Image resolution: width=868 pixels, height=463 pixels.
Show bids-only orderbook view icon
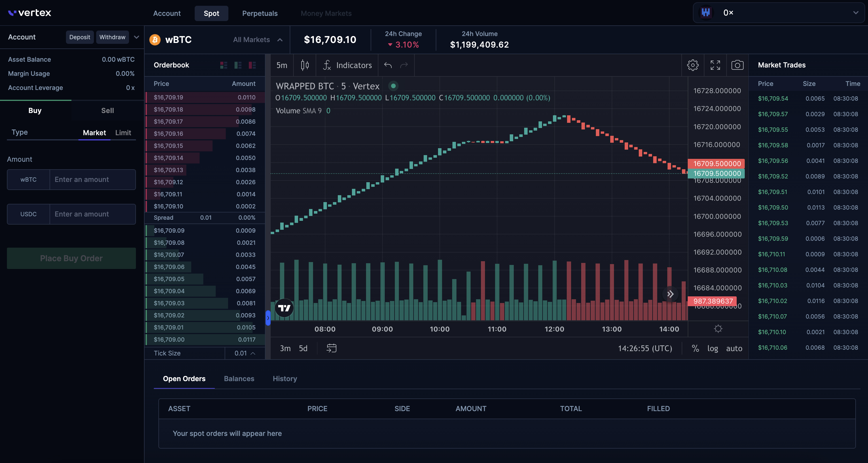[x=238, y=65]
